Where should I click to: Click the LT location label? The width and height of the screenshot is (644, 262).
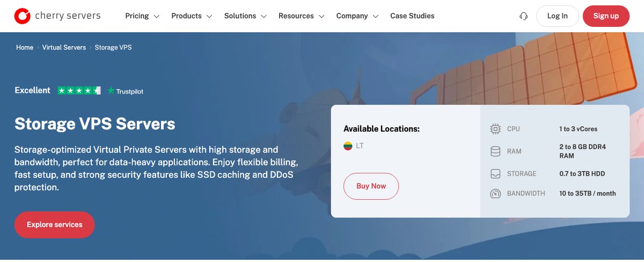coord(360,145)
